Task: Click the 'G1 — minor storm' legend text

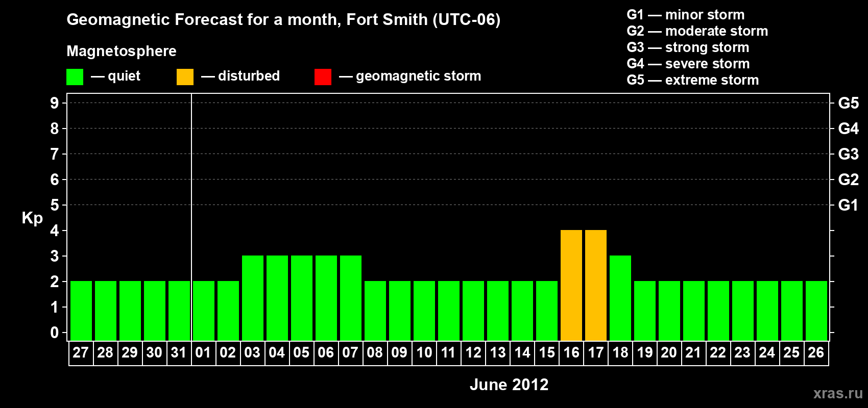Action: (x=686, y=15)
